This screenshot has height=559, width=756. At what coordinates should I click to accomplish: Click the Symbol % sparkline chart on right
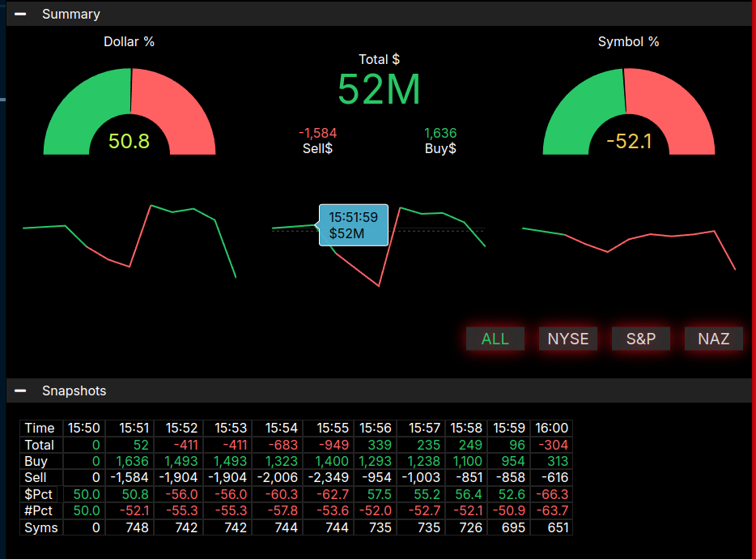click(629, 241)
